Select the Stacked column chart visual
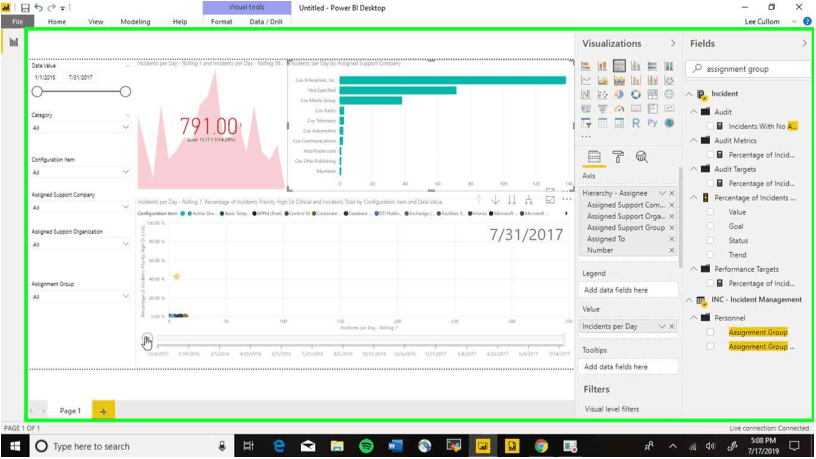816x459 pixels. (603, 66)
